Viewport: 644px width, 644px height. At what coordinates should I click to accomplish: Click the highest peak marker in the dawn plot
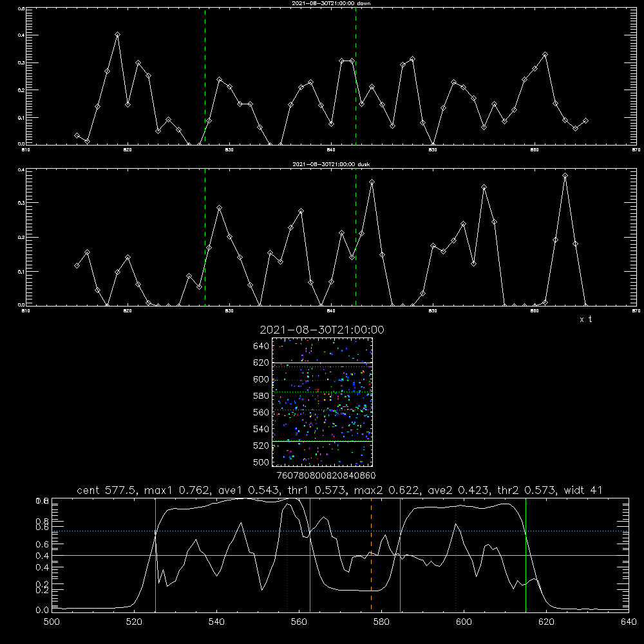click(117, 35)
